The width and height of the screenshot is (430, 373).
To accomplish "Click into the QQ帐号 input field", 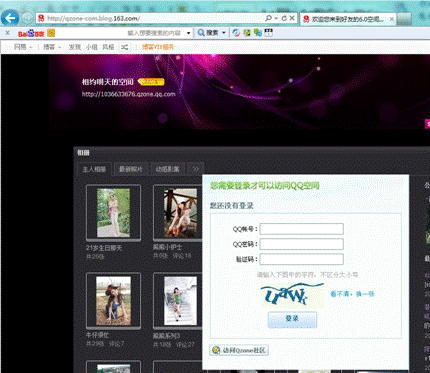I will click(x=302, y=229).
